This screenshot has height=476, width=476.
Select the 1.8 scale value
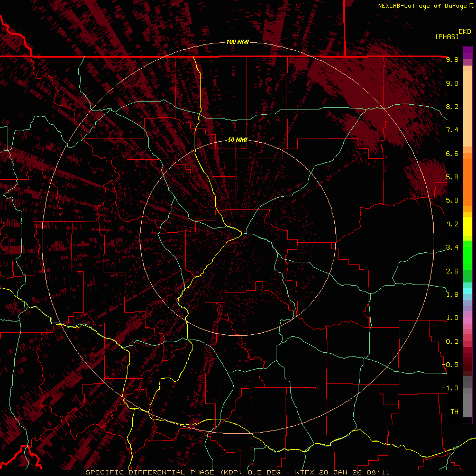click(x=452, y=295)
